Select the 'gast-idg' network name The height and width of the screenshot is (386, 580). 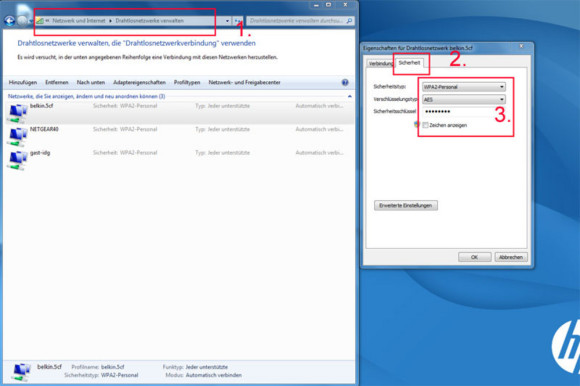[x=40, y=153]
